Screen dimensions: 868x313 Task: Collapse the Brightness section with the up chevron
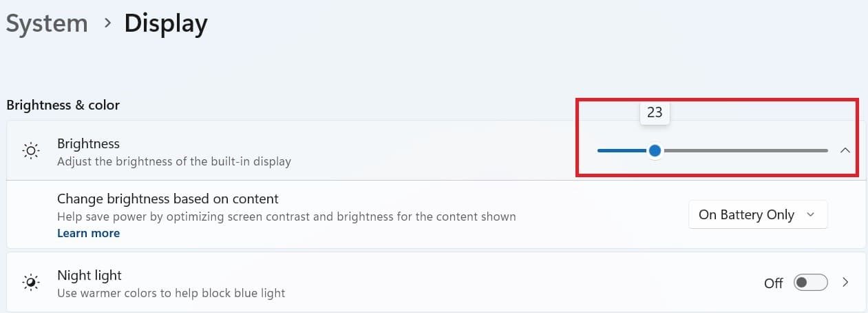(845, 150)
